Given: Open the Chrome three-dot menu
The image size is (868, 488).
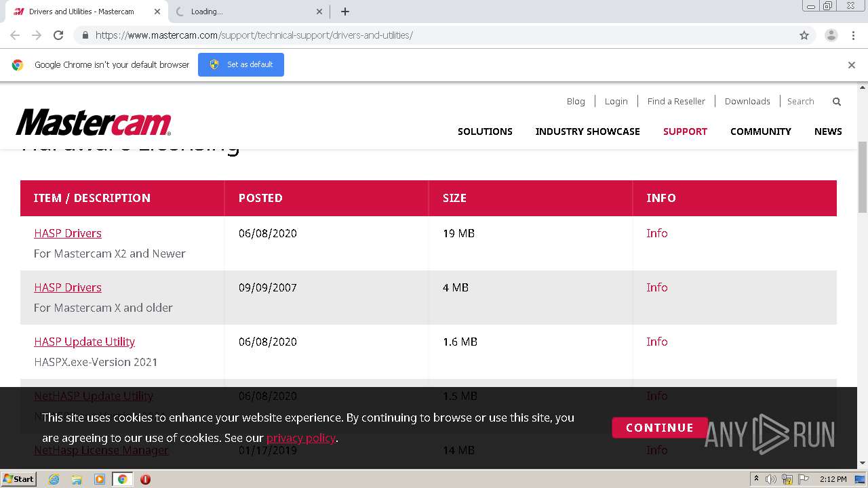Looking at the screenshot, I should pos(853,35).
